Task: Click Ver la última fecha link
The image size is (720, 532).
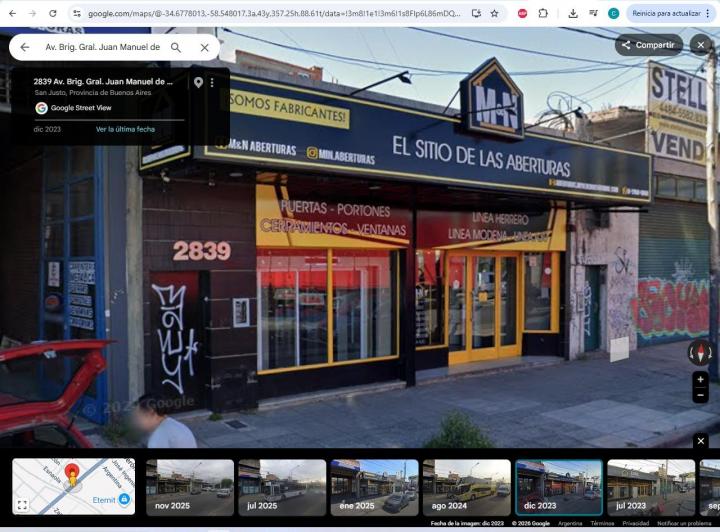Action: coord(125,129)
